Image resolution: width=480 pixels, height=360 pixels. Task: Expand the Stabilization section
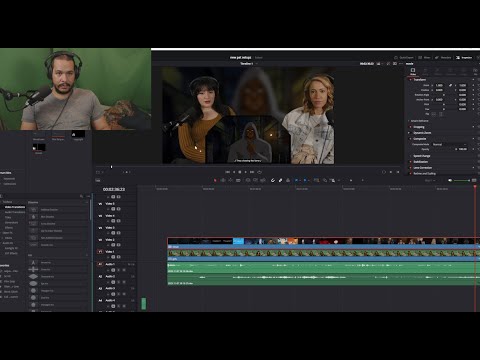pyautogui.click(x=421, y=162)
